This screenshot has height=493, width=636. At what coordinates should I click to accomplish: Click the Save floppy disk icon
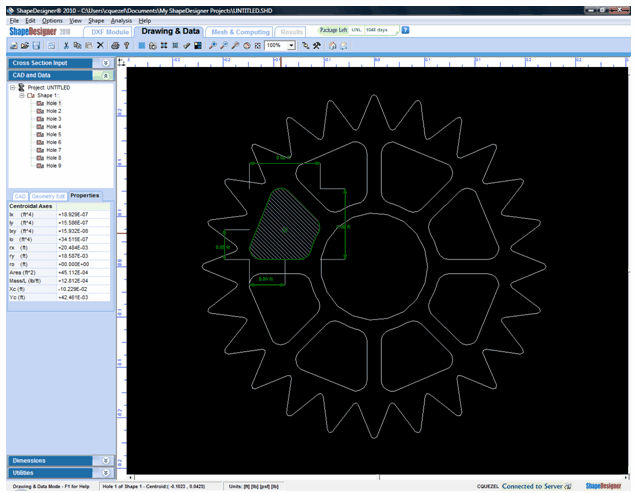[x=36, y=46]
